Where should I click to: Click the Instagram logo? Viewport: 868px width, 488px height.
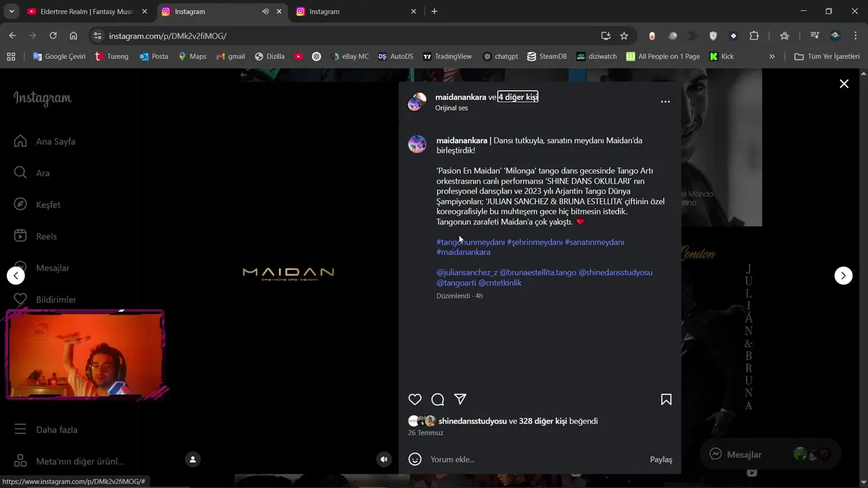click(42, 98)
